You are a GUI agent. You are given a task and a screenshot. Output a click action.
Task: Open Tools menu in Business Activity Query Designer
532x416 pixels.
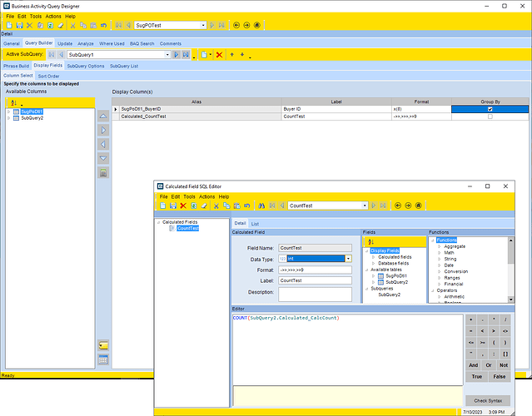coord(36,16)
